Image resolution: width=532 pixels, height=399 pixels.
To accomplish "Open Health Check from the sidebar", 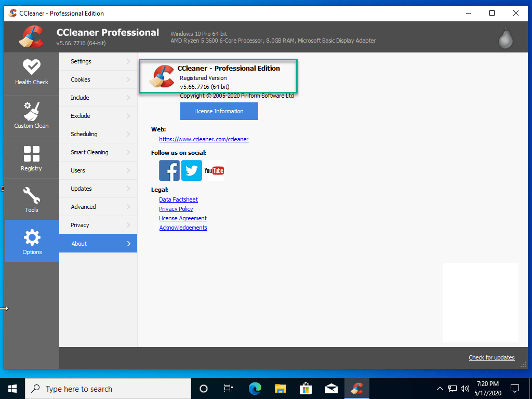I will 32,73.
